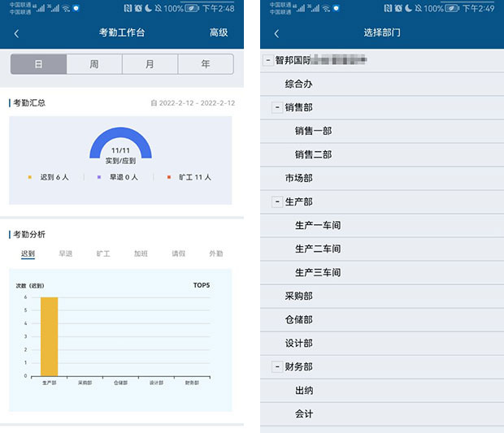This screenshot has width=504, height=433.
Task: Collapse the 财务部 tree node
Action: [277, 367]
